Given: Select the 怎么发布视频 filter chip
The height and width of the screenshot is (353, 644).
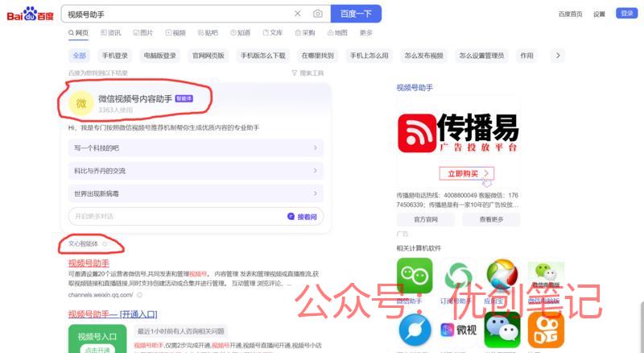Looking at the screenshot, I should 423,56.
